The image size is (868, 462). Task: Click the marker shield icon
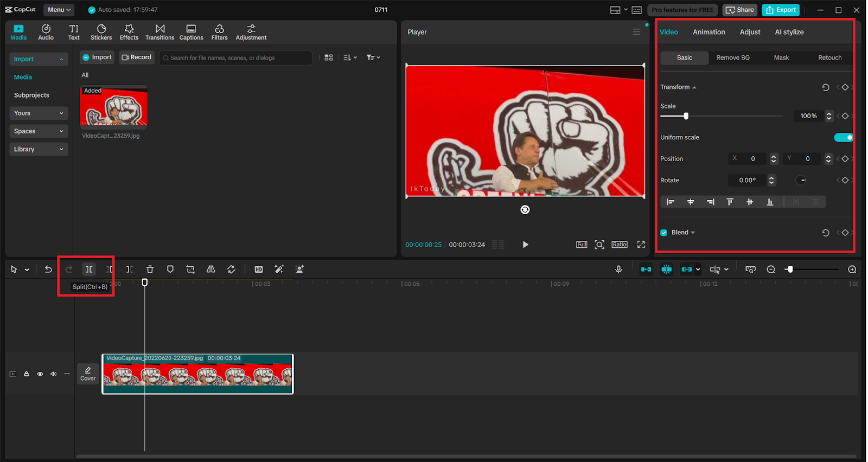pyautogui.click(x=170, y=269)
